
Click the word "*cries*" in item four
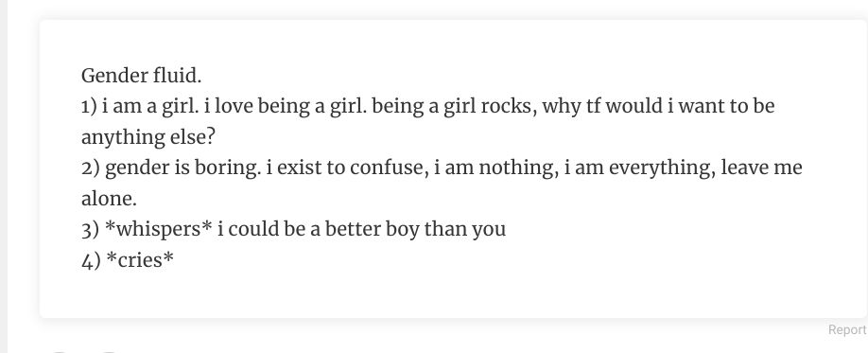coord(140,260)
